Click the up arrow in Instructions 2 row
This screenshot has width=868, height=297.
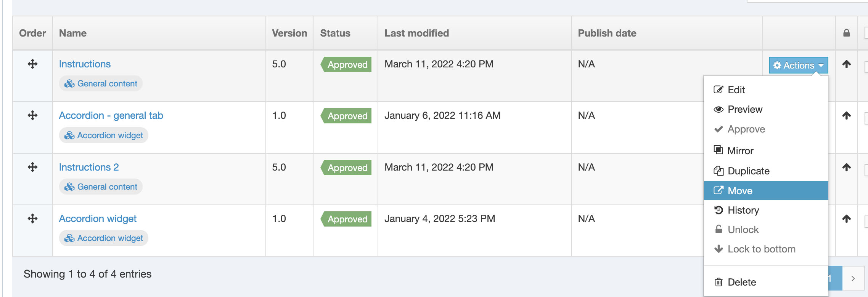(x=847, y=167)
